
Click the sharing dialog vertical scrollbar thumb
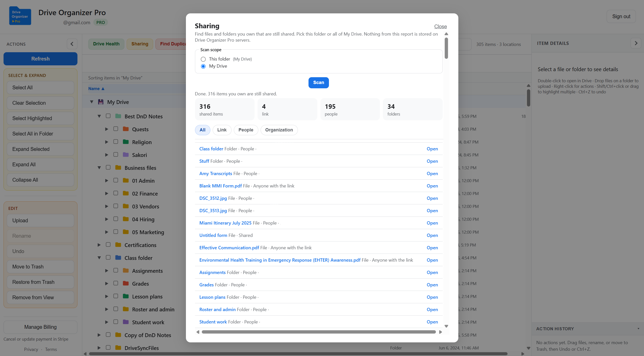coord(446,48)
